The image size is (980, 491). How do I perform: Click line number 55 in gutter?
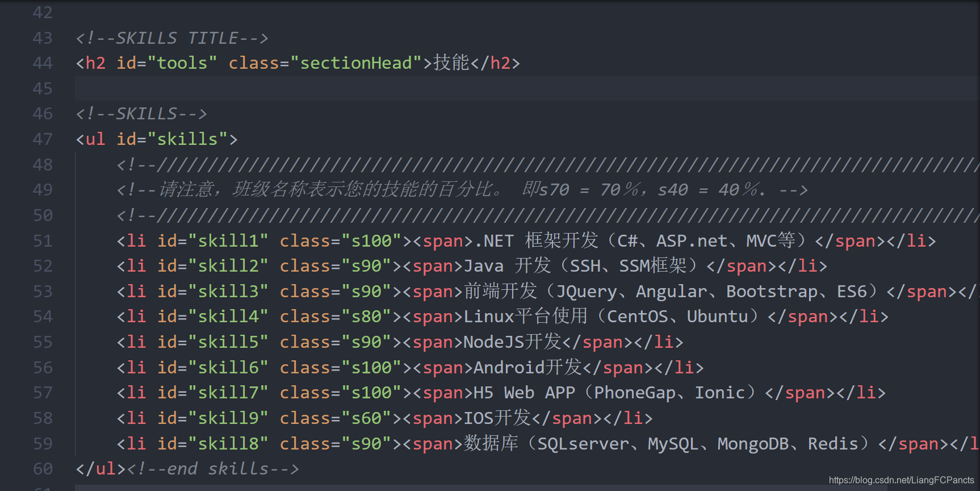[43, 342]
